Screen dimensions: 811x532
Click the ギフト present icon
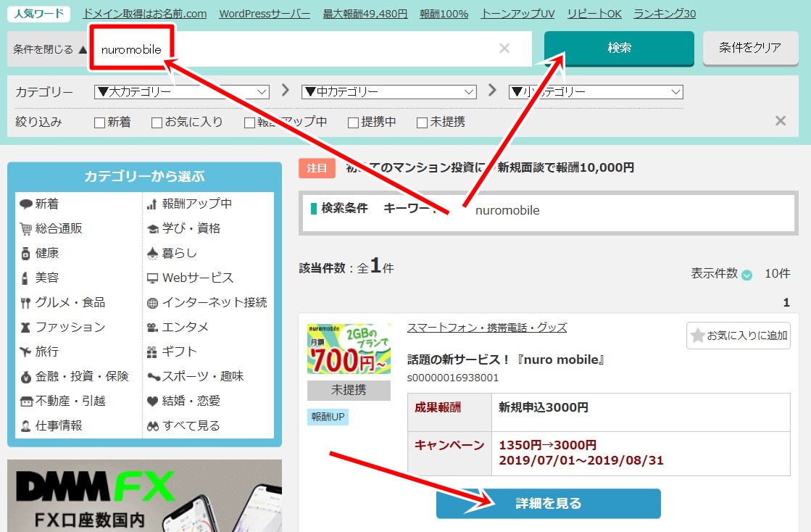click(151, 352)
